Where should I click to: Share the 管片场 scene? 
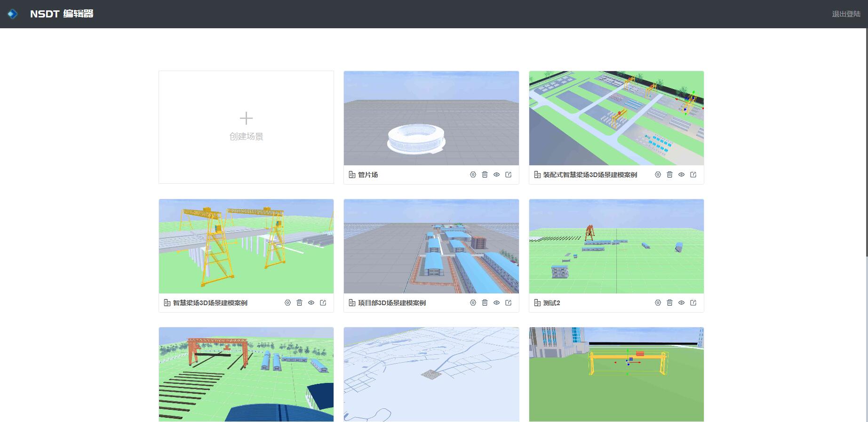pyautogui.click(x=509, y=175)
